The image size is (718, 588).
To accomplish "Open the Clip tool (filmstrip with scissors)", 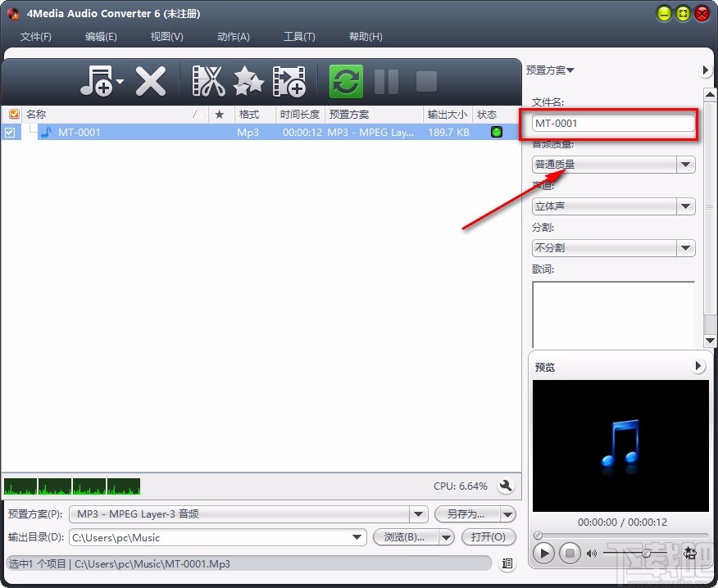I will pos(208,81).
